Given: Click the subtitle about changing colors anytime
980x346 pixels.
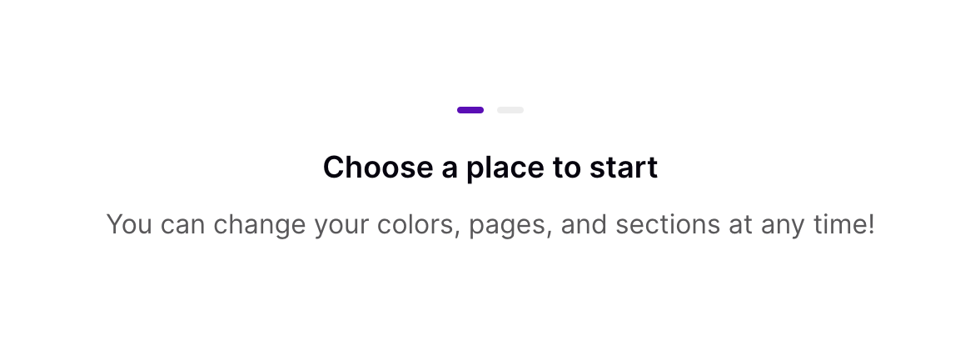Looking at the screenshot, I should (x=490, y=224).
